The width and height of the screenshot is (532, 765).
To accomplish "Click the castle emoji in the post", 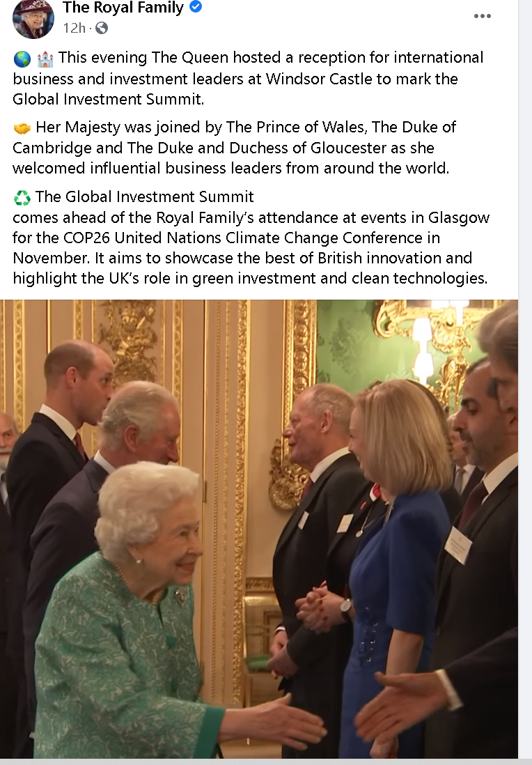I will [x=45, y=59].
